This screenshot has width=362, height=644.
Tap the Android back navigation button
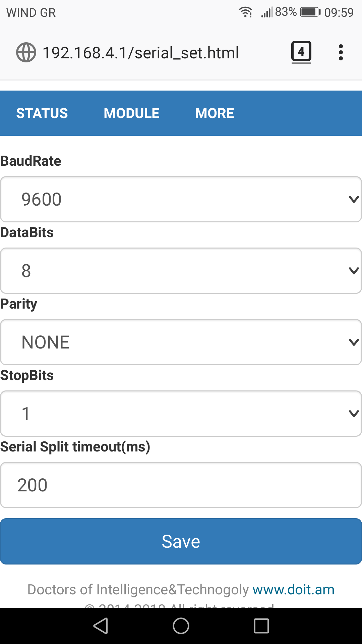coord(101,626)
